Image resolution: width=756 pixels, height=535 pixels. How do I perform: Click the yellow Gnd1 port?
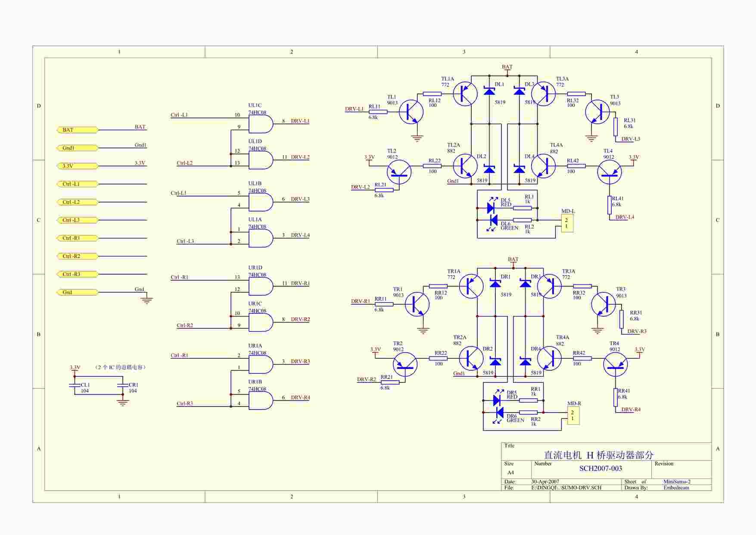(x=78, y=148)
